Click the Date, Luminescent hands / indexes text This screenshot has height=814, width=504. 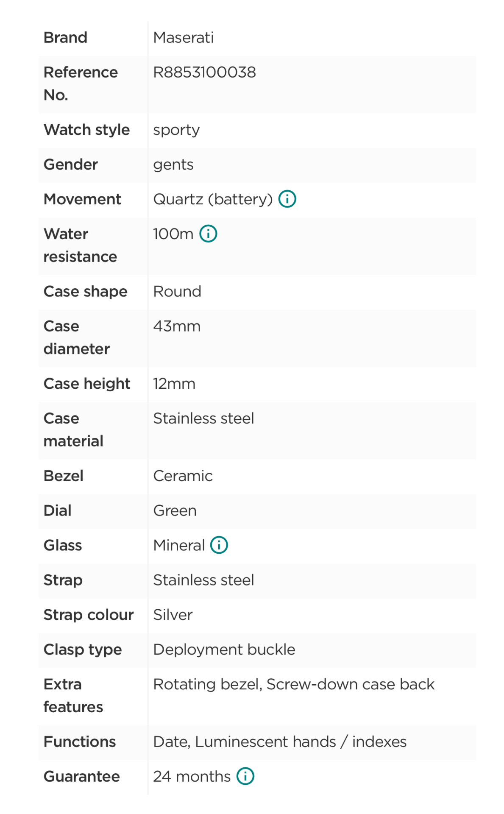click(279, 742)
